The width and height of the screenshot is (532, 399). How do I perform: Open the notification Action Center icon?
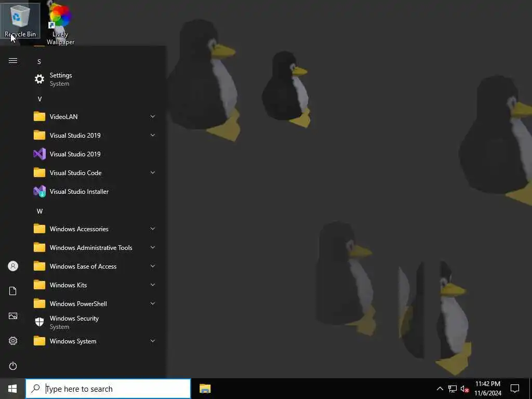[515, 389]
